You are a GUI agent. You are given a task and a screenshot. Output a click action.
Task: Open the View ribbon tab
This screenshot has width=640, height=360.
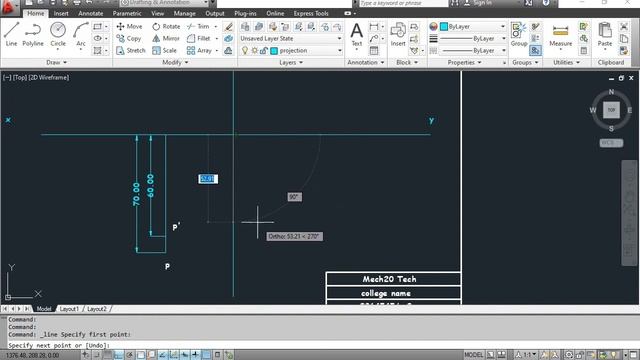(158, 13)
